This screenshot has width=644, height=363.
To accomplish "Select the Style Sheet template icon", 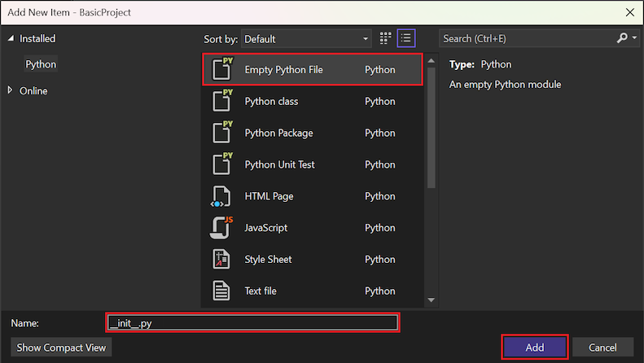I will 221,260.
